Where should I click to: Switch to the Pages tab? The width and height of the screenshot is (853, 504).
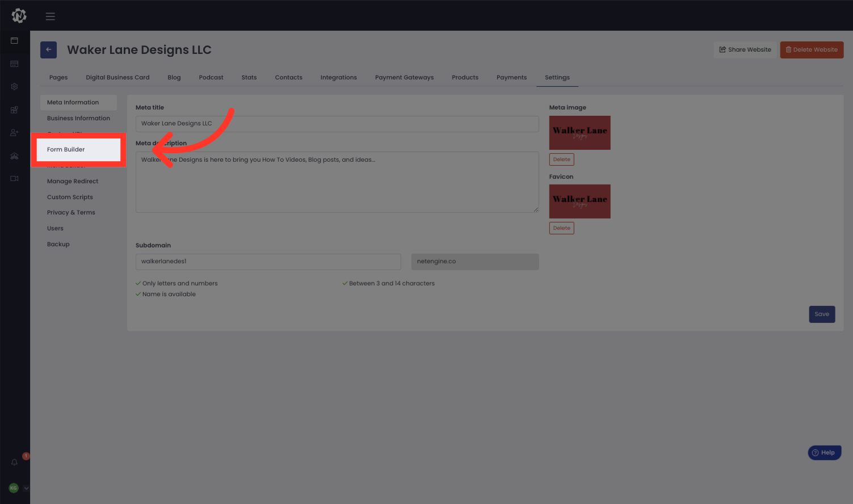[58, 78]
